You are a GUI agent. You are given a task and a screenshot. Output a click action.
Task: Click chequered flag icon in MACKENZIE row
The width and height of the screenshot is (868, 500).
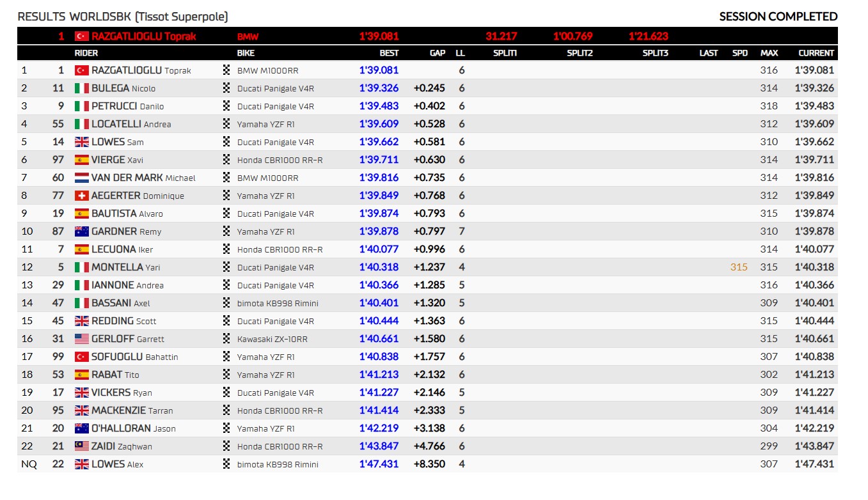[x=226, y=410]
